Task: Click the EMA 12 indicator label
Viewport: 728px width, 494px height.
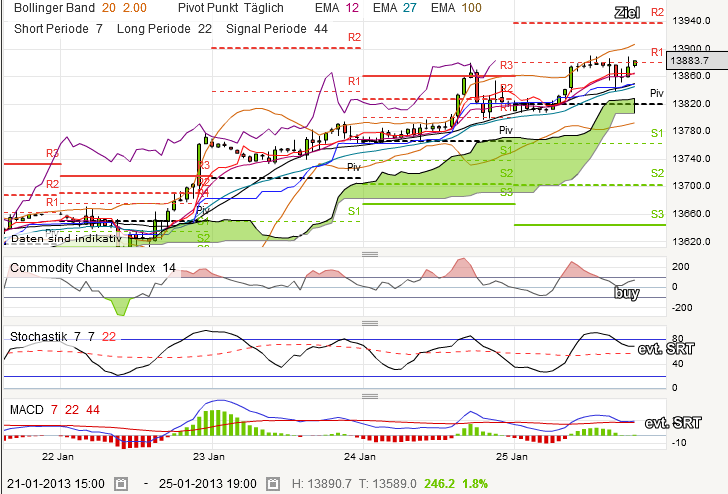Action: tap(337, 8)
